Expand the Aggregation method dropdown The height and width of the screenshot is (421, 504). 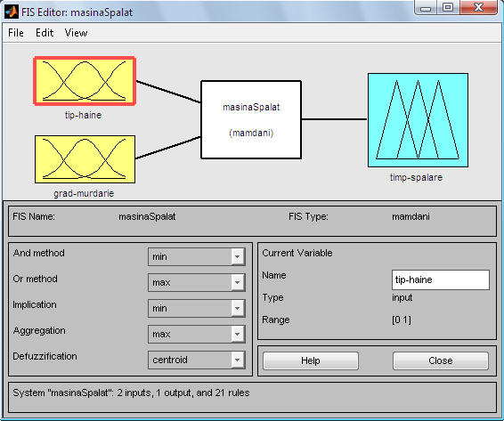click(x=197, y=335)
